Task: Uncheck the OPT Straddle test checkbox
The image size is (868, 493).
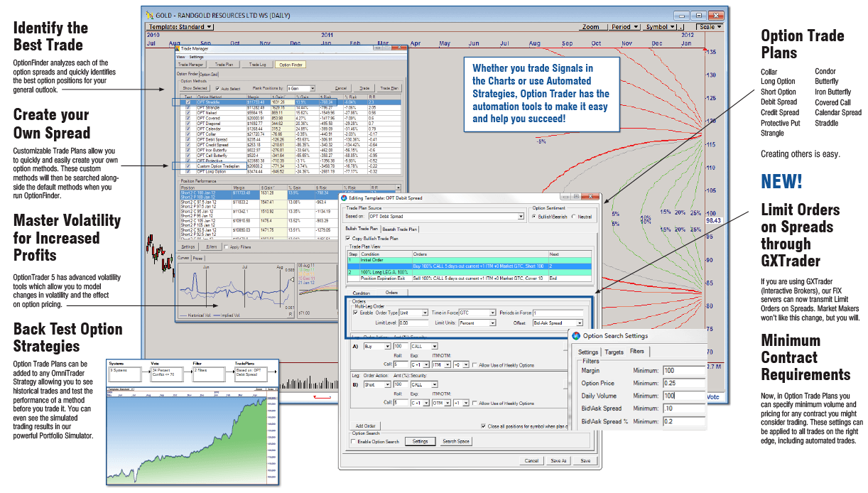Action: coord(188,102)
